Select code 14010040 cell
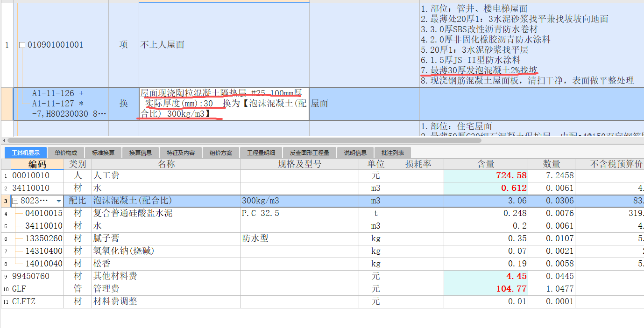 click(x=37, y=264)
